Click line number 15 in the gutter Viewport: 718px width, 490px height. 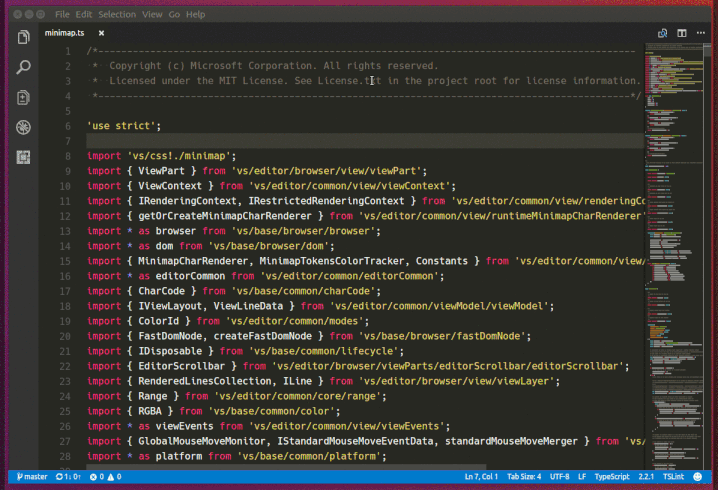(65, 261)
